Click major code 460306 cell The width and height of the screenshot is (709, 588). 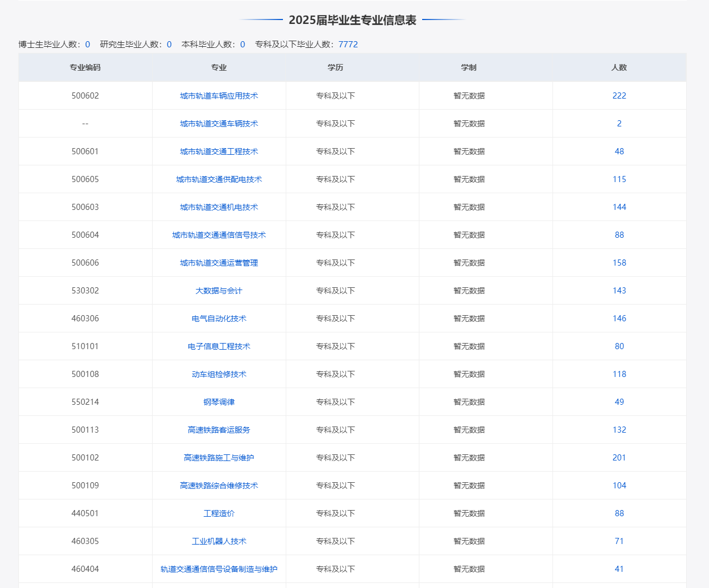[85, 318]
